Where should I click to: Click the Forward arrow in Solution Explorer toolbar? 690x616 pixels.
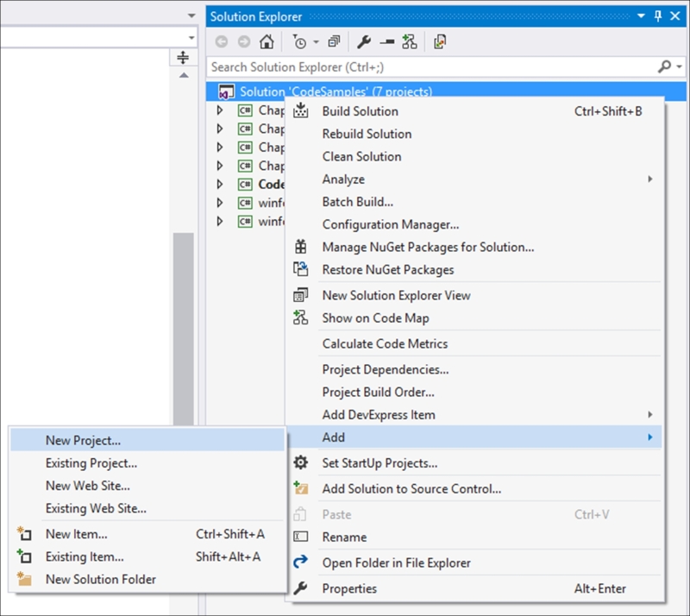(244, 41)
